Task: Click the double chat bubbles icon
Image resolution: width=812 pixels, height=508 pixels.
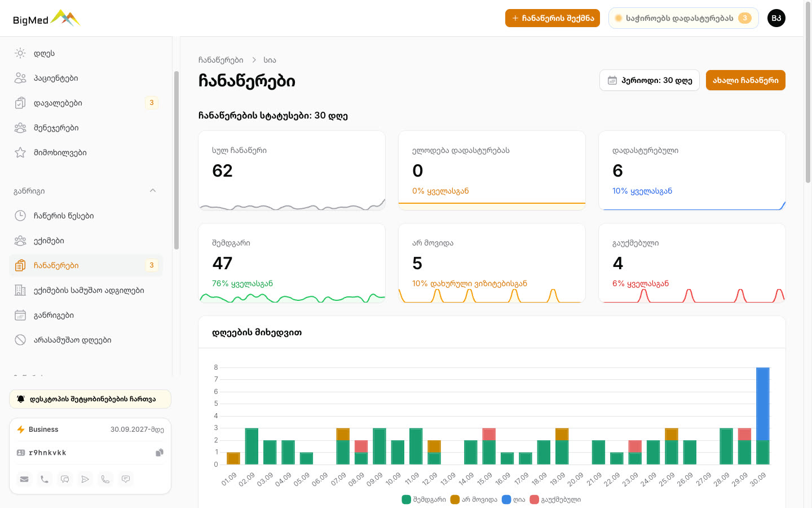Action: tap(65, 479)
